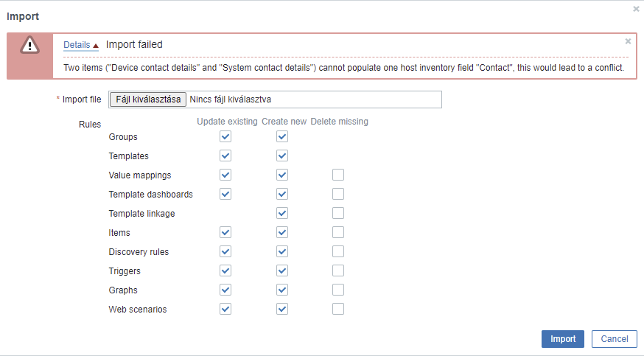Uncheck Create new for Template linkage
The height and width of the screenshot is (356, 644).
point(281,213)
